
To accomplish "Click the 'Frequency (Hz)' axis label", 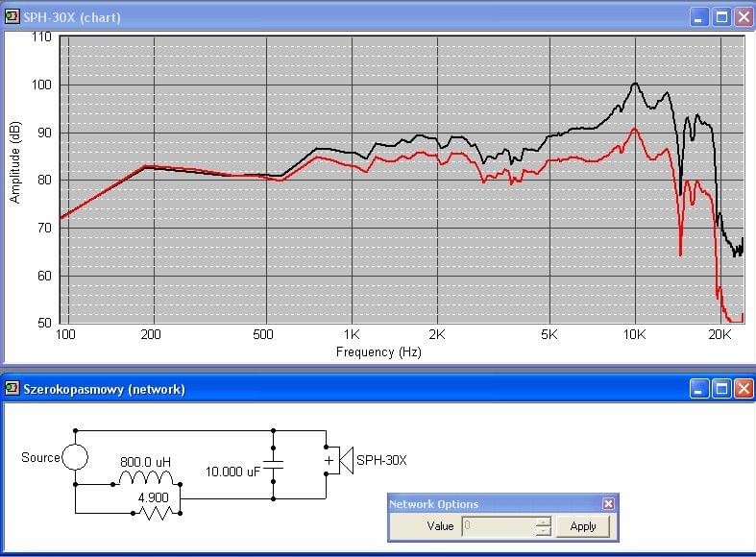I will 378,351.
